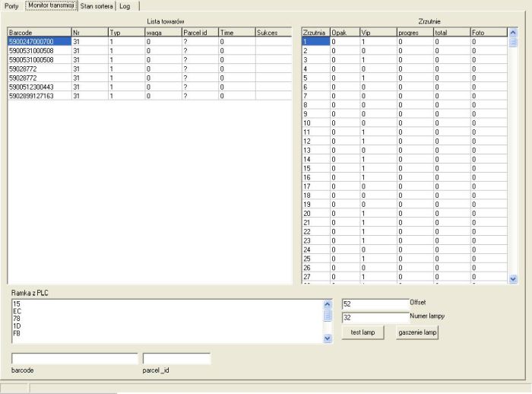Switch to the Porty tab
Screen dimensions: 532x394
pos(11,6)
